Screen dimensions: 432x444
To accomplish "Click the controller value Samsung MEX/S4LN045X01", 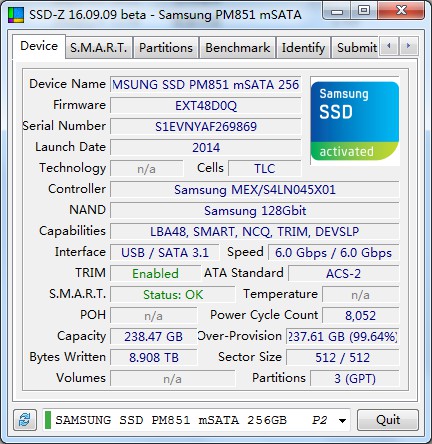I will [x=255, y=190].
